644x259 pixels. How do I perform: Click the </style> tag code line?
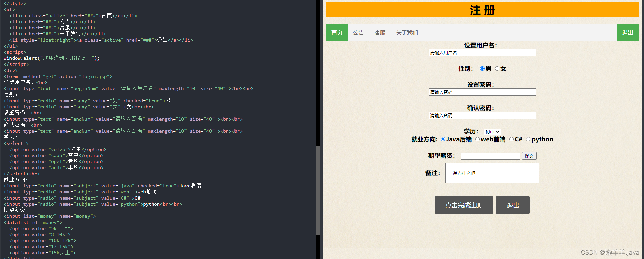(x=15, y=3)
